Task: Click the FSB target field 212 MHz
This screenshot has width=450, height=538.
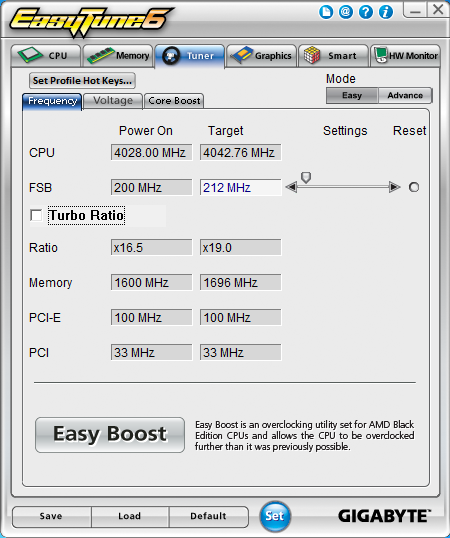Action: click(240, 187)
